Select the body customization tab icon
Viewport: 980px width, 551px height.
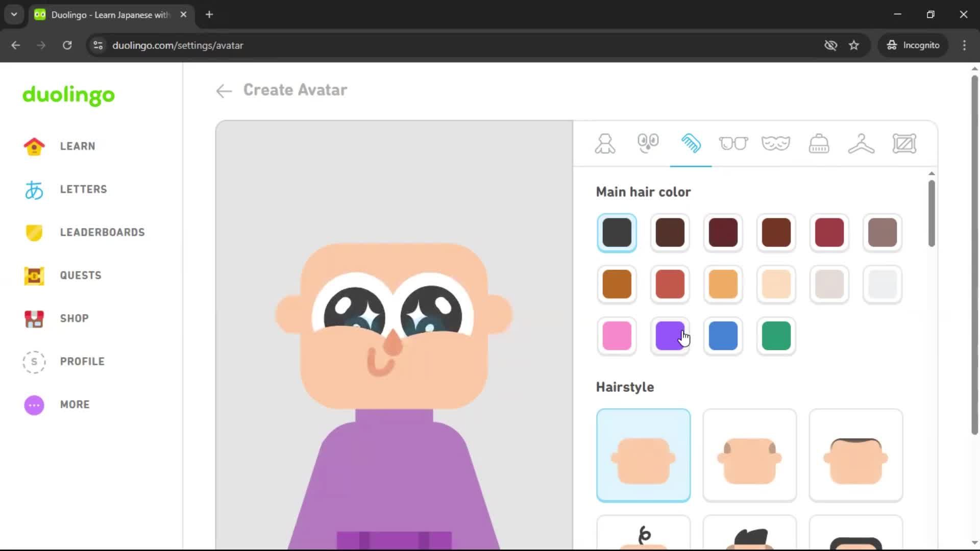click(x=605, y=143)
